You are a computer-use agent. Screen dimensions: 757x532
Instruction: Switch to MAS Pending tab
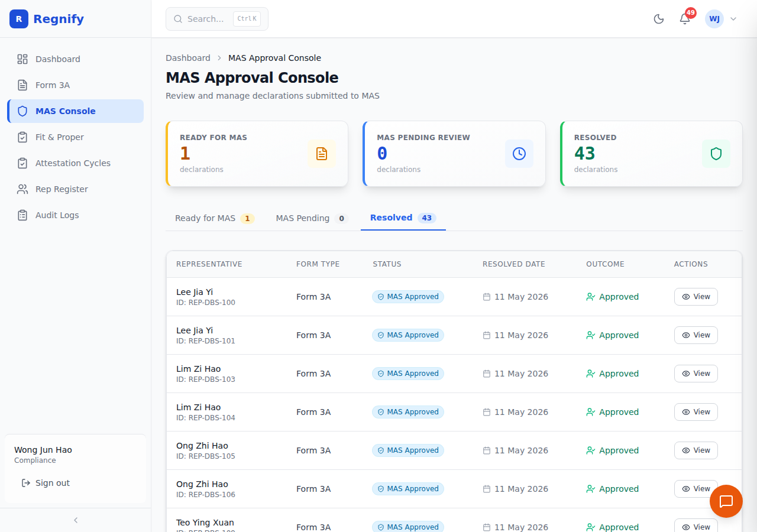click(312, 218)
